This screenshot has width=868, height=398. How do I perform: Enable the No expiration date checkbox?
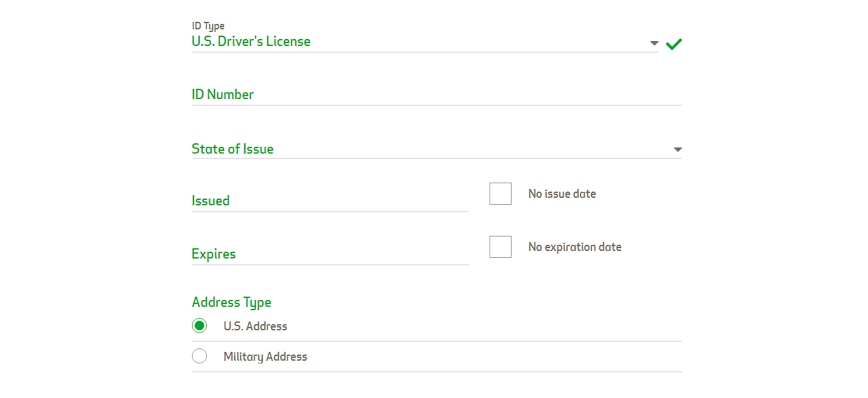(500, 247)
